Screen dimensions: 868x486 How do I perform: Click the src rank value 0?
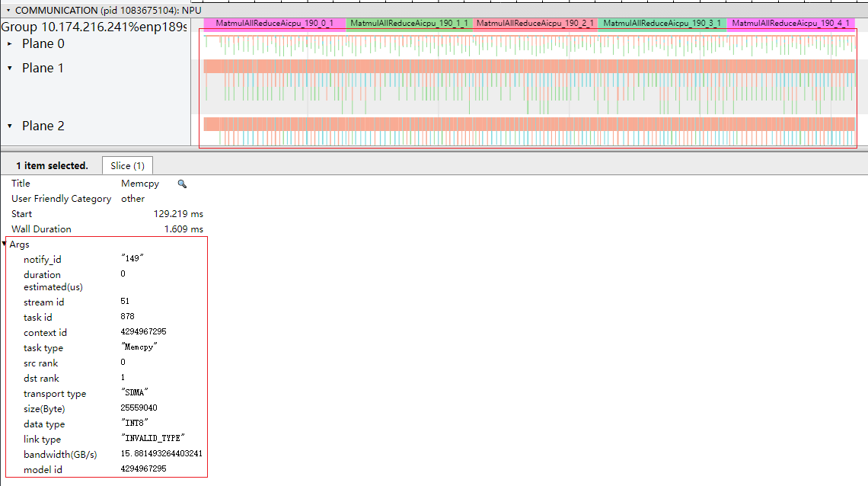123,362
